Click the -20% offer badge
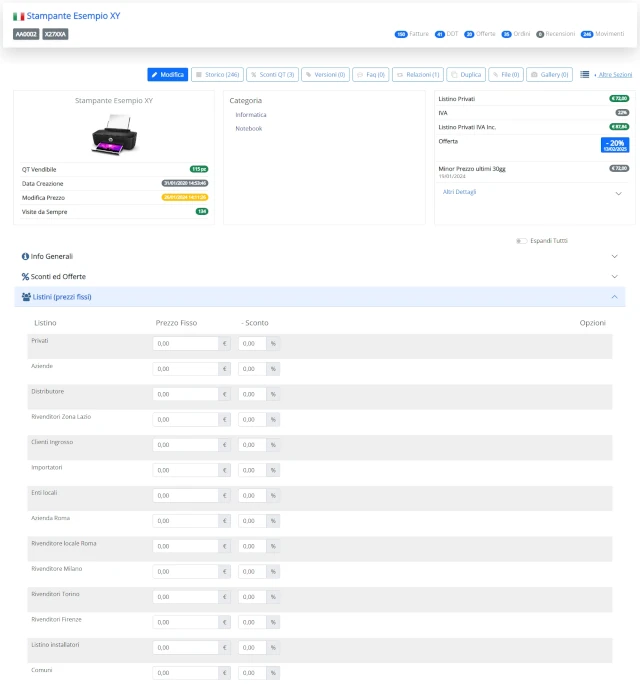This screenshot has width=640, height=687. (x=615, y=145)
